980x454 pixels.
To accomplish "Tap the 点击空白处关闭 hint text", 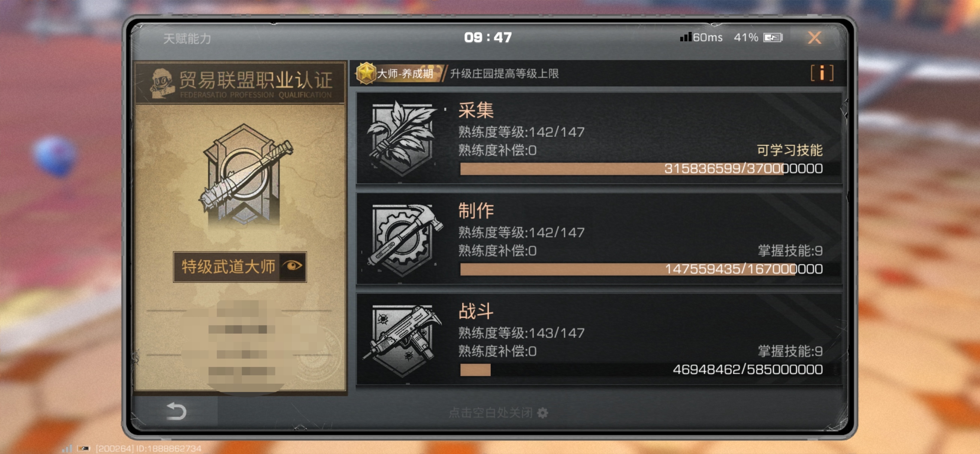I will [491, 412].
